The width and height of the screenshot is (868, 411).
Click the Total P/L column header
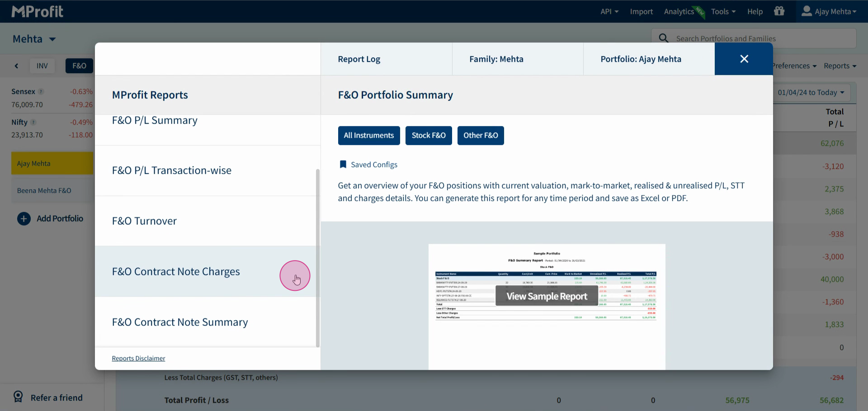(x=835, y=117)
